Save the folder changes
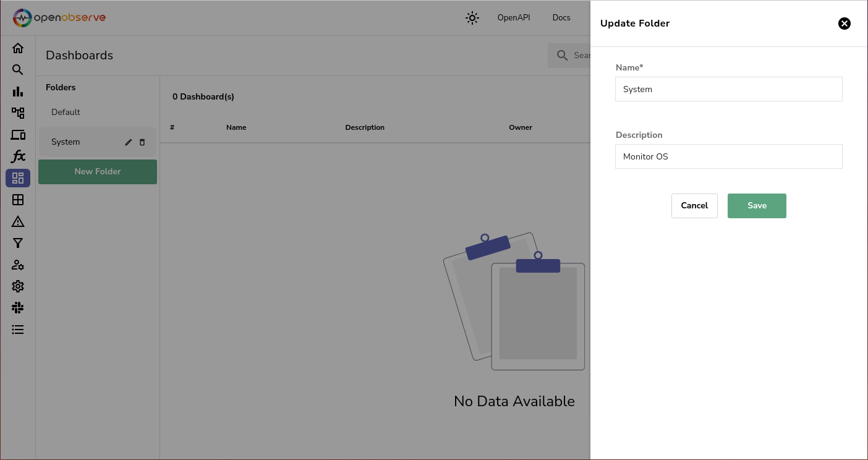 [757, 206]
